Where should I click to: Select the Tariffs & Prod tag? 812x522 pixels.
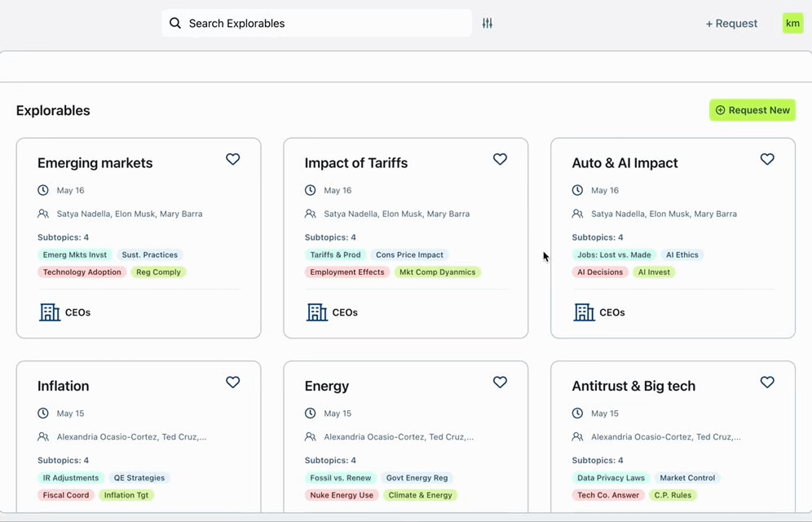[x=336, y=254]
